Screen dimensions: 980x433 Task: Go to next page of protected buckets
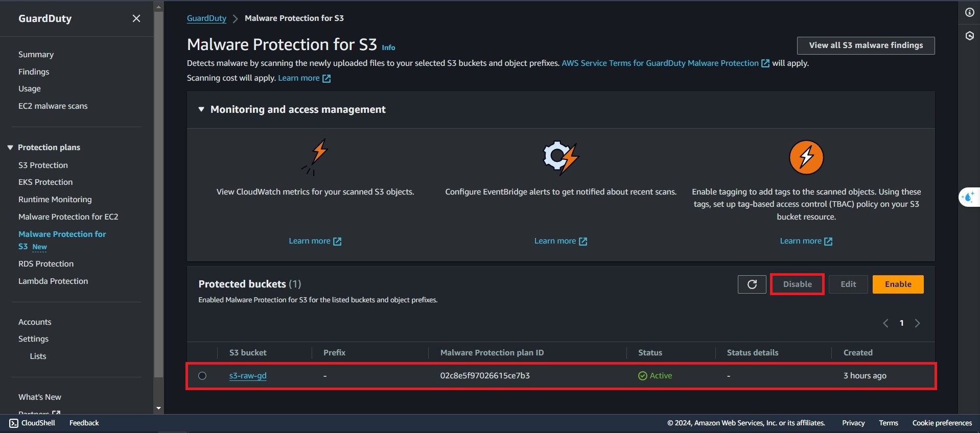pyautogui.click(x=917, y=323)
